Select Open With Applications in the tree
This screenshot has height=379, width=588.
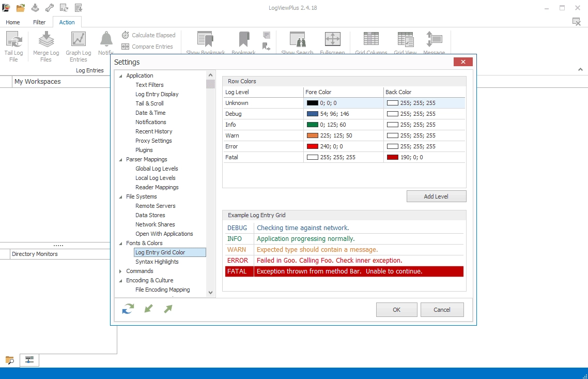[164, 234]
